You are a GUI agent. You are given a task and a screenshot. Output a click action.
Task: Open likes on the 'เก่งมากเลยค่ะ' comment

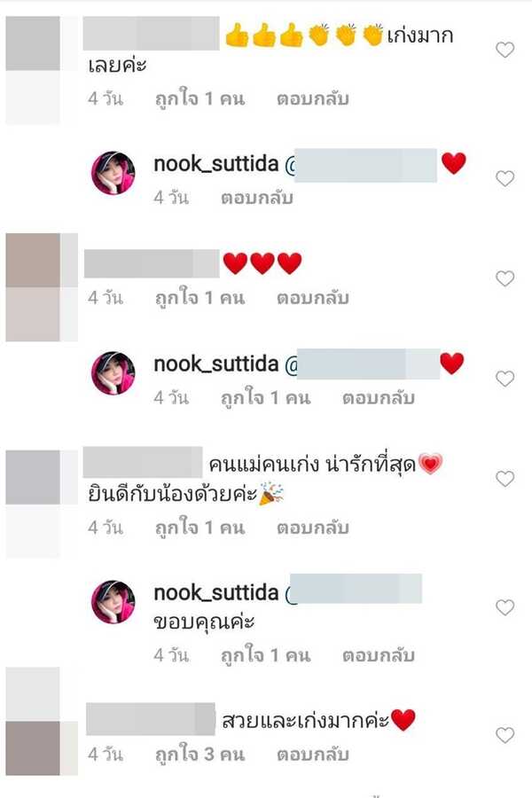click(x=200, y=98)
